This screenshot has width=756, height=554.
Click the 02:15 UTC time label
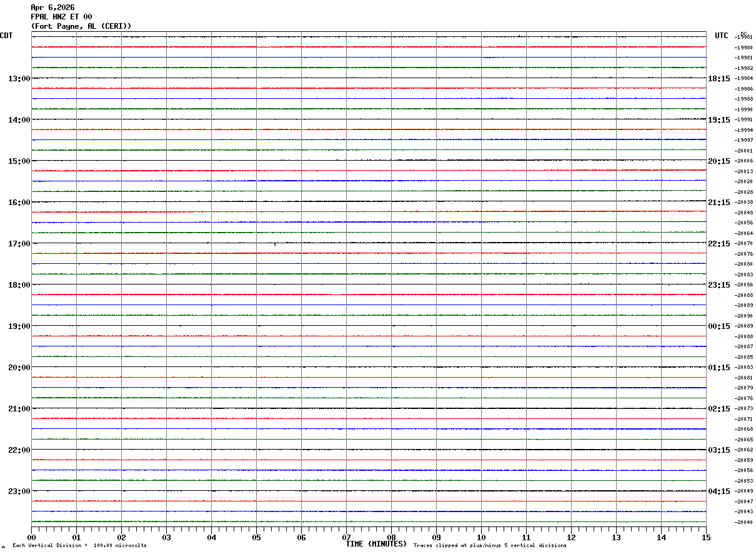click(x=719, y=409)
